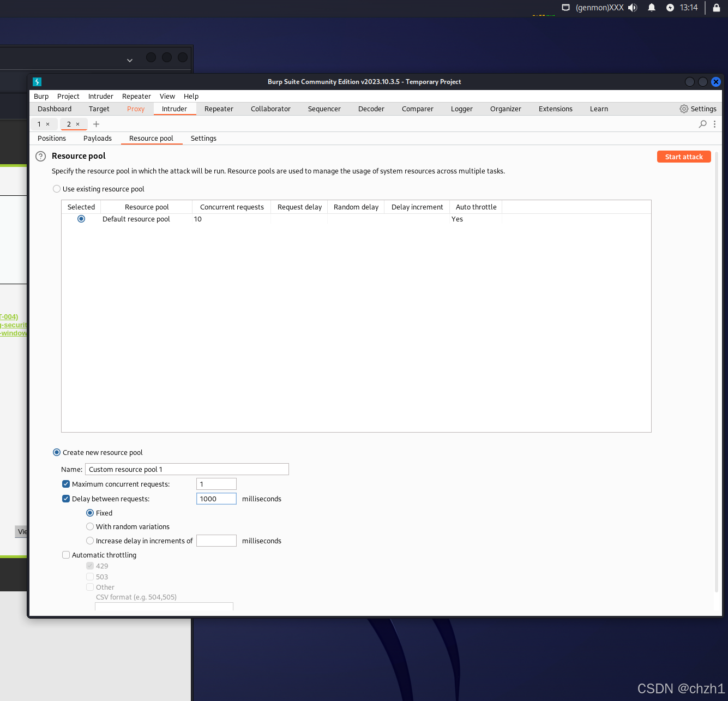Open the system volume icon
Screen dimensions: 728x701
tap(633, 8)
